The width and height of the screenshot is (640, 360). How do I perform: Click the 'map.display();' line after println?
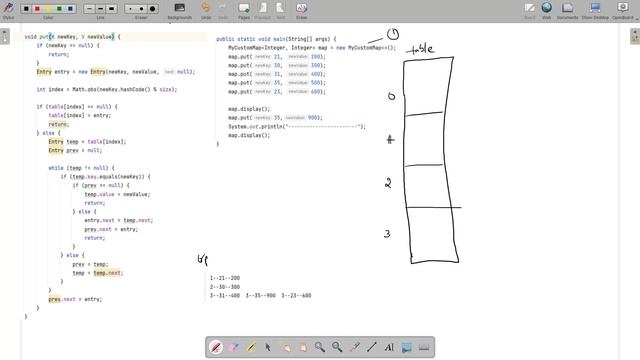coord(249,136)
